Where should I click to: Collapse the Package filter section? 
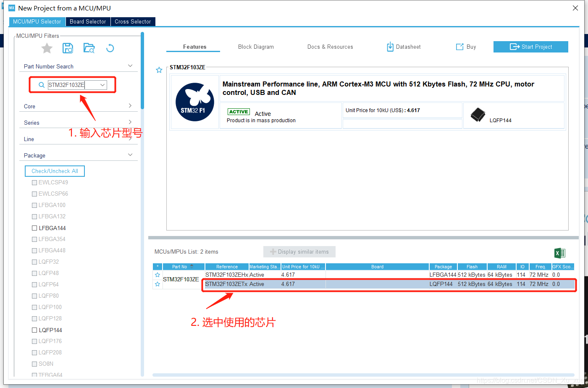coord(130,155)
